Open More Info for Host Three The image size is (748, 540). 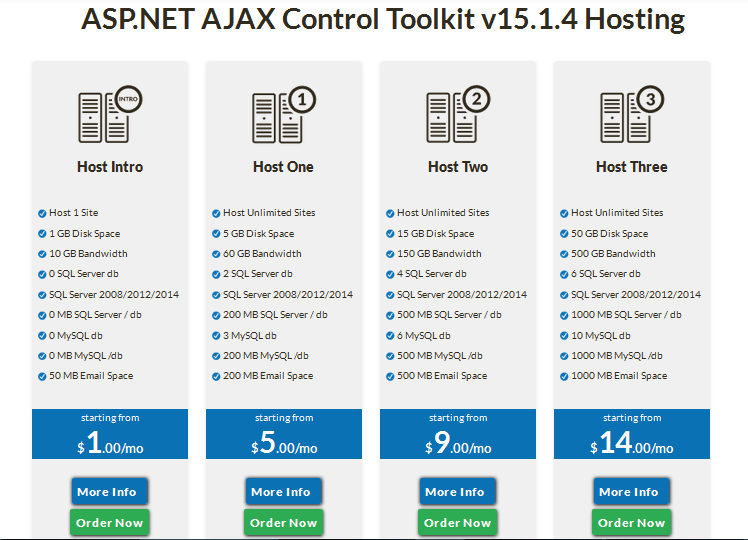[x=632, y=491]
